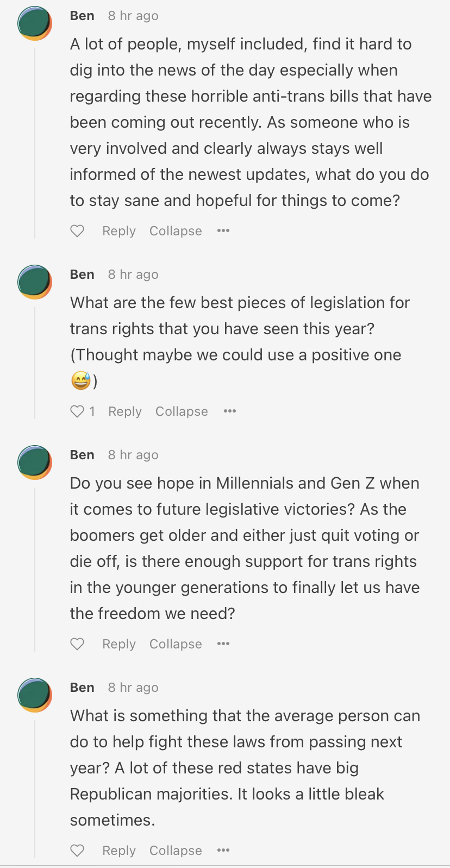Collapse the best pieces of legislation comment

coord(182,411)
